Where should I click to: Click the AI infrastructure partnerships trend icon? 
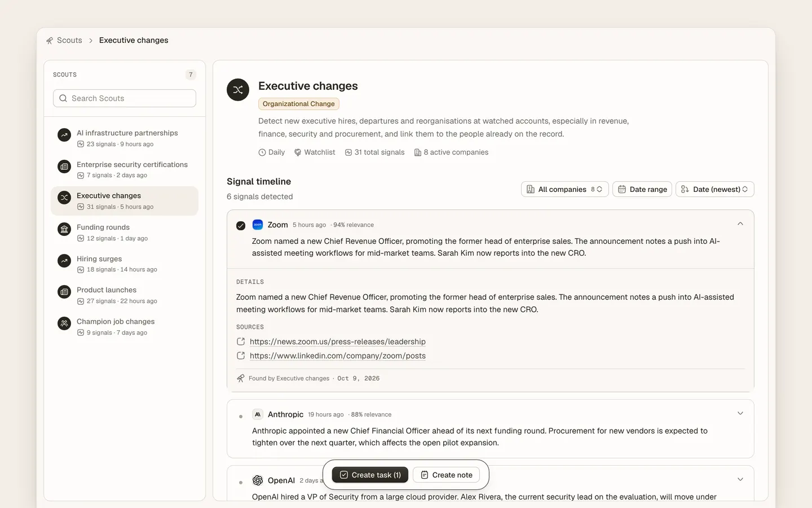point(64,135)
